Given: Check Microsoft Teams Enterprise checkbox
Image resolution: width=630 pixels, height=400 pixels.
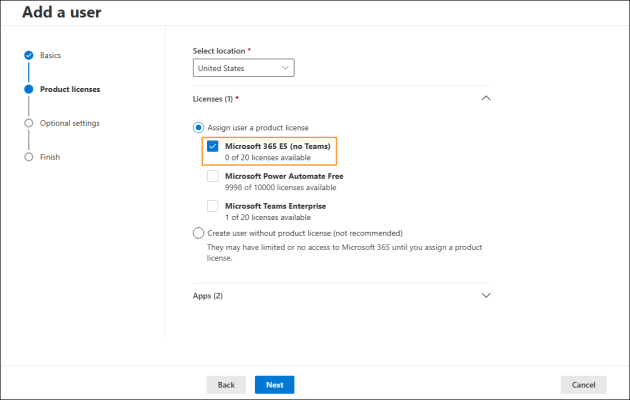Looking at the screenshot, I should point(213,206).
